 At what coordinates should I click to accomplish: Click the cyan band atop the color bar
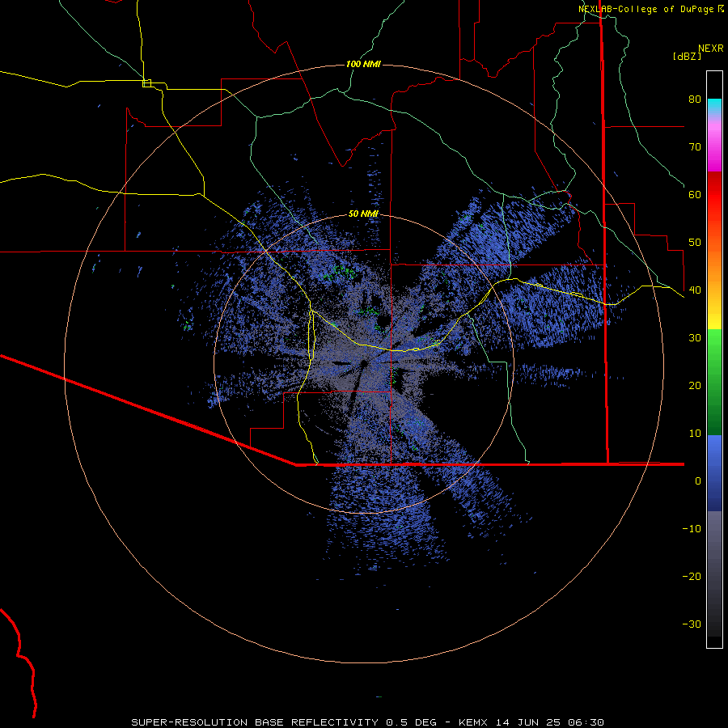coord(714,106)
